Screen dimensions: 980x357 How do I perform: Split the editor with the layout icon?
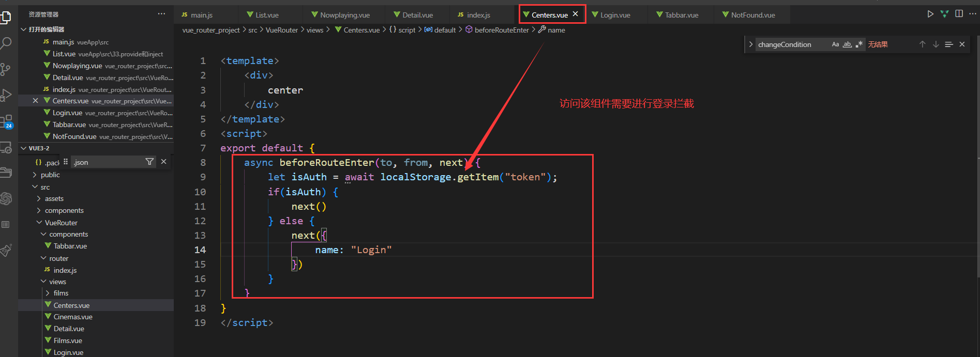coord(959,14)
